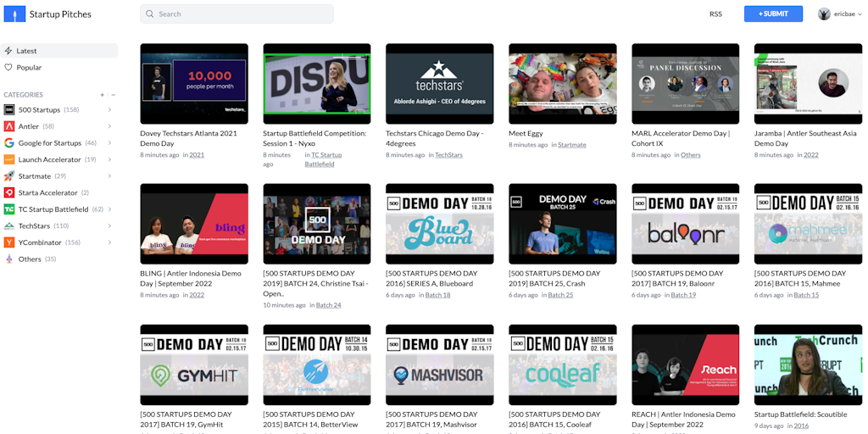
Task: Expand the Antler category chevron
Action: click(109, 126)
